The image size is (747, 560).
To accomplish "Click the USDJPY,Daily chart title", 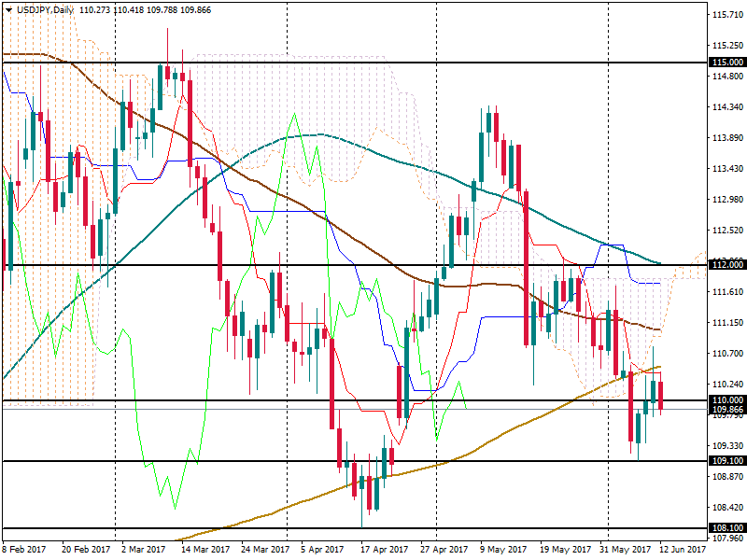I will click(46, 8).
